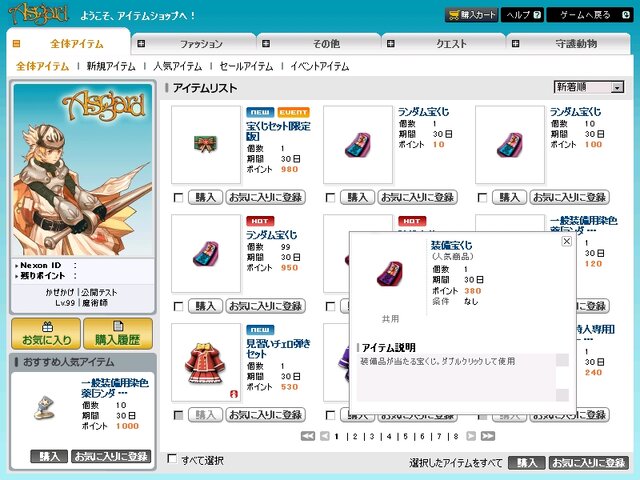Screen dimensions: 640x480
Task: Add 見習いチェロ弾きセット to favorites
Action: (x=266, y=415)
